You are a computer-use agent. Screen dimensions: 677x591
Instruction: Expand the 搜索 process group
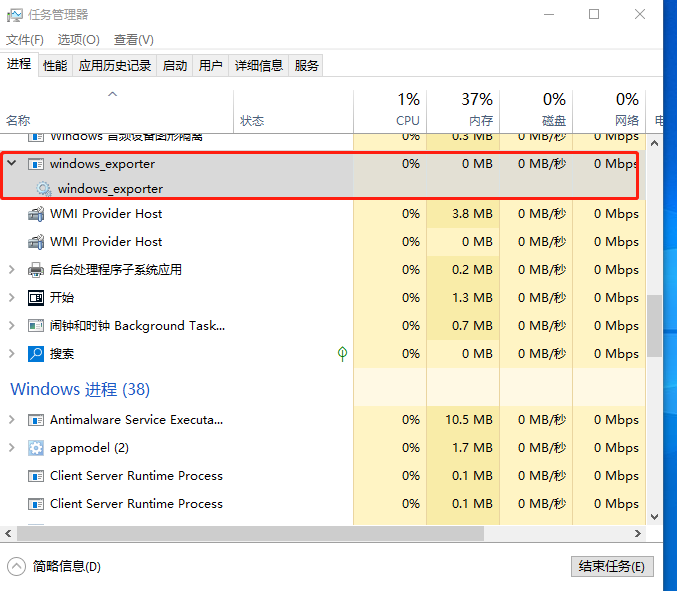click(12, 354)
